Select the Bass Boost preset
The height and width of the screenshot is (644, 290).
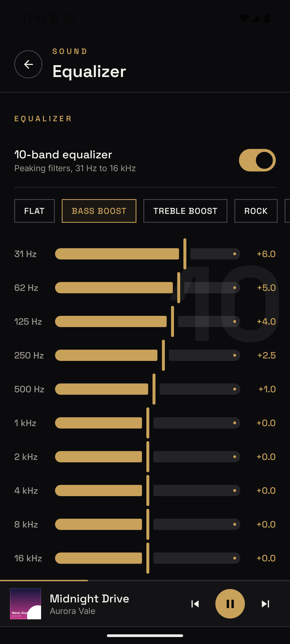tap(99, 211)
